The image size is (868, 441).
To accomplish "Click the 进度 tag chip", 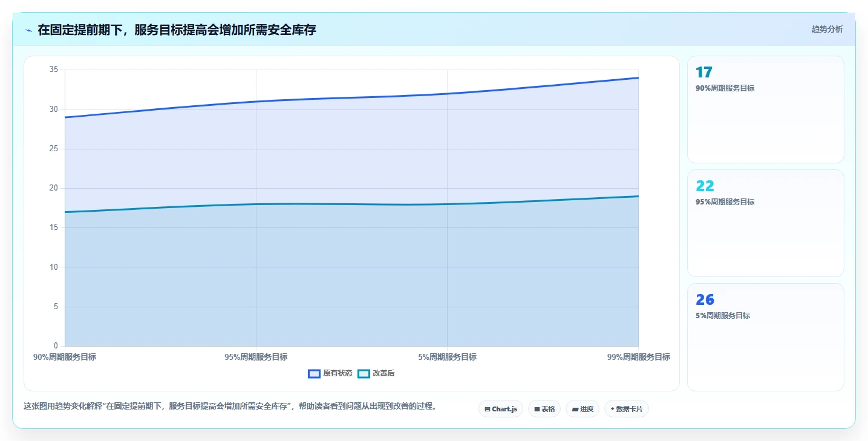I will tap(582, 409).
